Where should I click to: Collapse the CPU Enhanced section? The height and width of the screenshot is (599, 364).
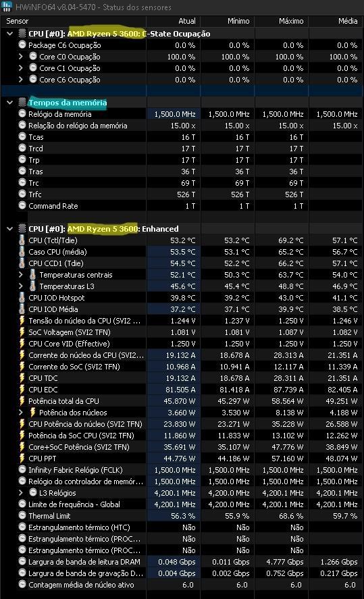[x=10, y=229]
